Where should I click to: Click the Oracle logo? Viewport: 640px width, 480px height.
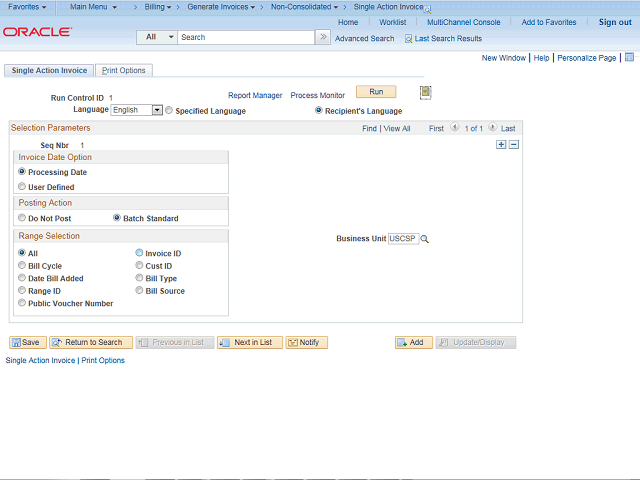click(x=37, y=32)
